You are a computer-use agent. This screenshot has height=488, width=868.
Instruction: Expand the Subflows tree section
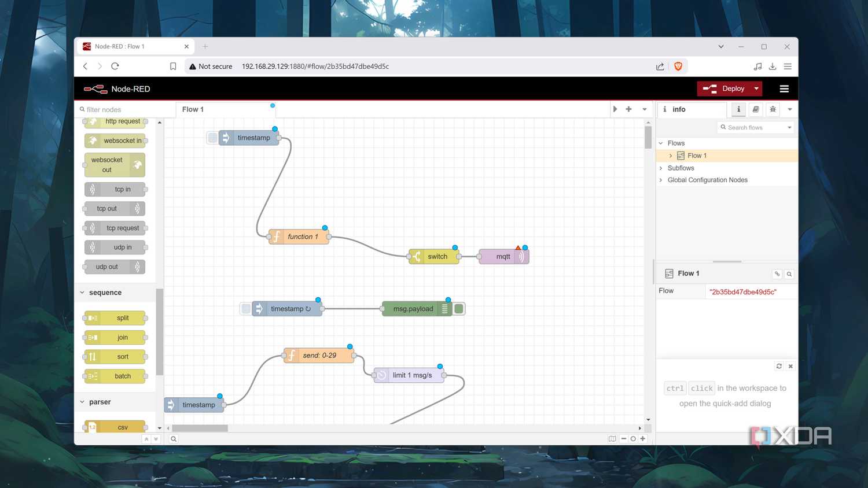coord(661,168)
